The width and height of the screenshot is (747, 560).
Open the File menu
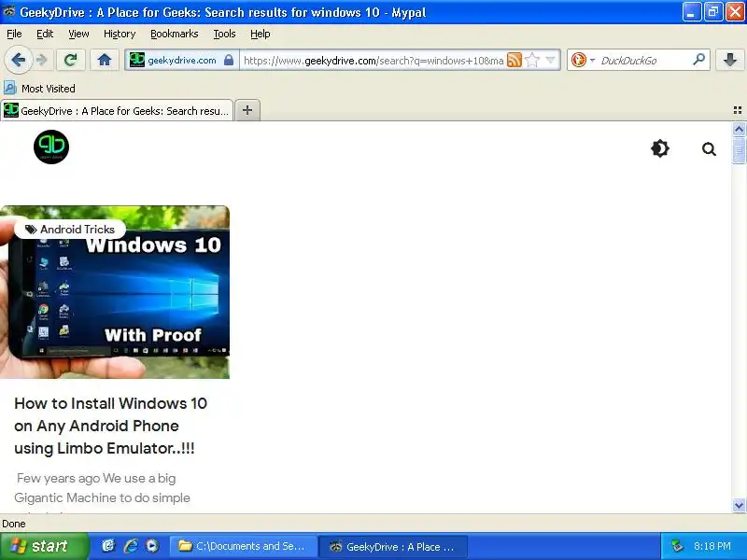click(x=14, y=34)
